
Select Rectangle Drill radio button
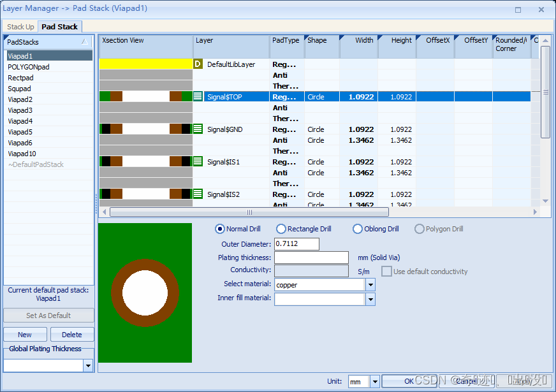(x=281, y=229)
